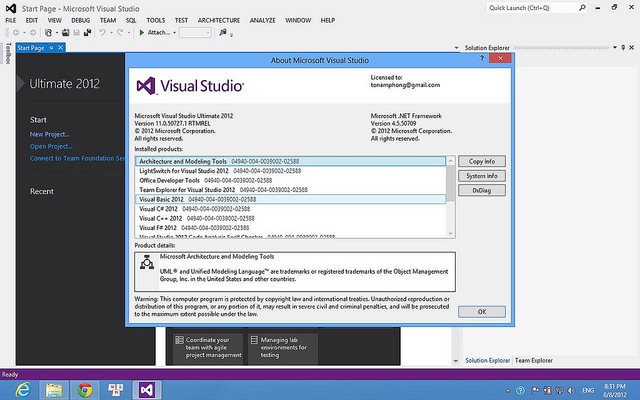Open the Solution Explorer window position dropdown
Screen dimensions: 640x400
pyautogui.click(x=615, y=48)
